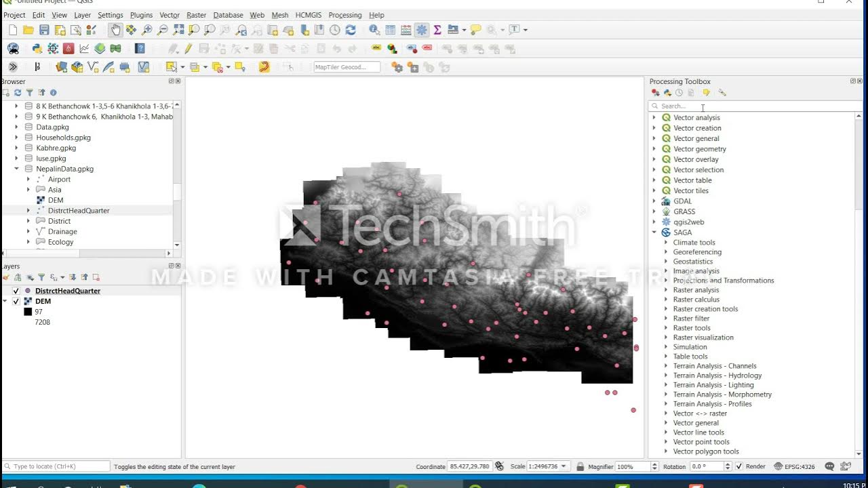Increase Magnifier value stepper
The width and height of the screenshot is (868, 488).
click(654, 464)
